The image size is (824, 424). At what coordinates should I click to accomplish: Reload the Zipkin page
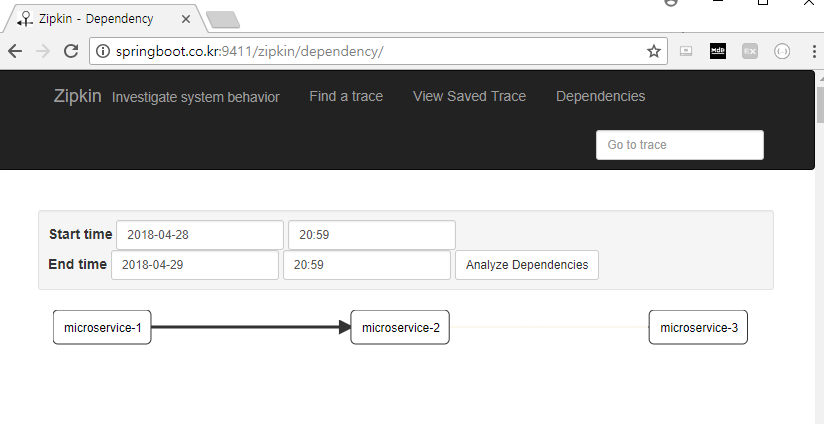(70, 51)
